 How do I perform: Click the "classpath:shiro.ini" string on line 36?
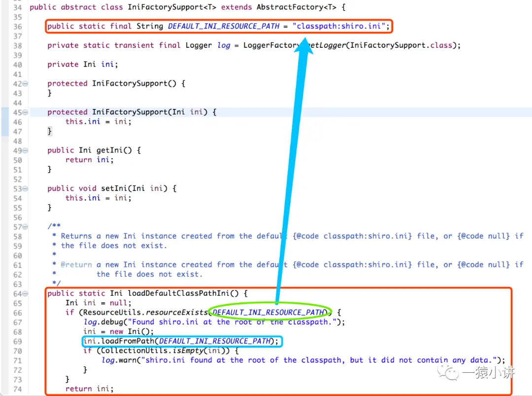pyautogui.click(x=339, y=26)
